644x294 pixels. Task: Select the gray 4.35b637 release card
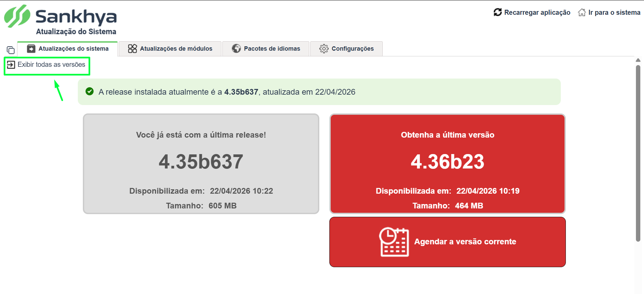coord(201,164)
